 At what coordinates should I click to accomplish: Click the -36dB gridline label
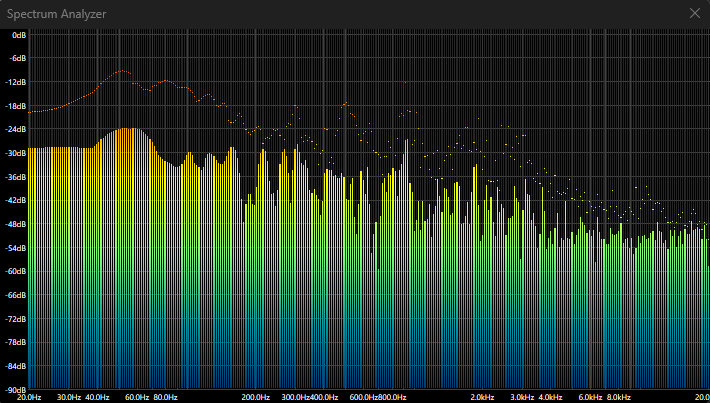tap(16, 177)
